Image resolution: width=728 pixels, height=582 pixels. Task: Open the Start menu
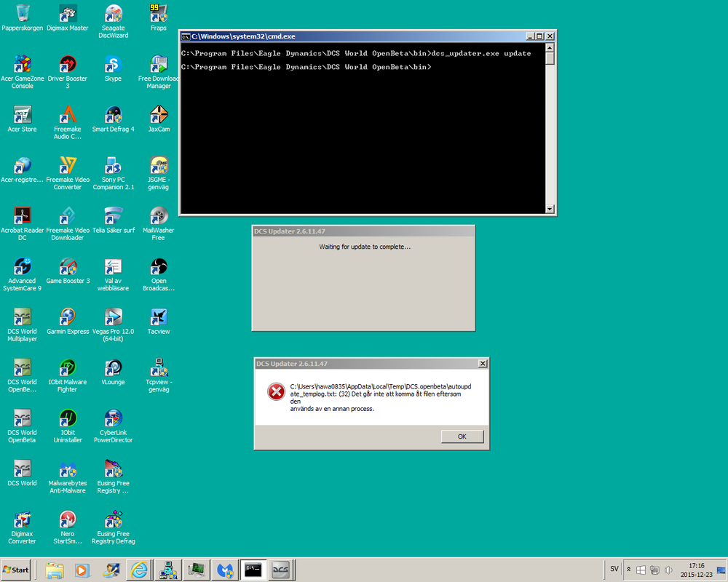click(15, 570)
